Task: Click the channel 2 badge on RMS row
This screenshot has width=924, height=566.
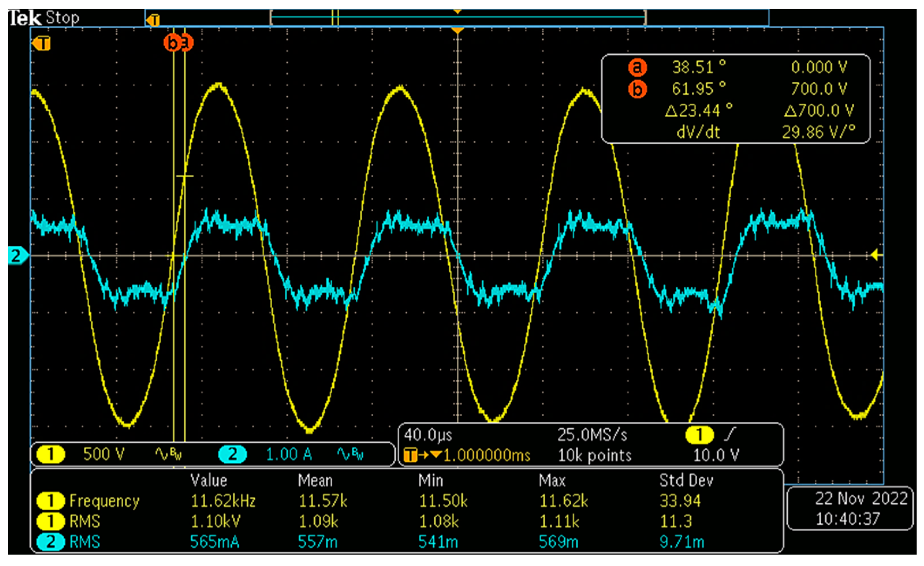Action: 51,542
